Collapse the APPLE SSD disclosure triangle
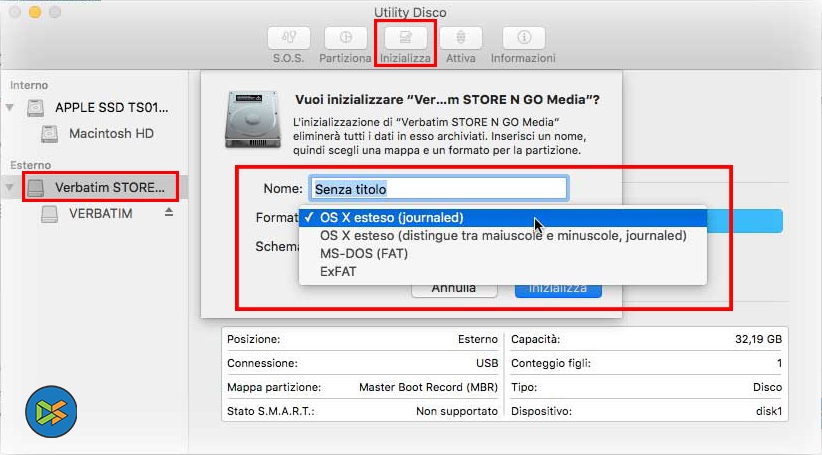Screen dimensions: 822x455 [x=11, y=107]
